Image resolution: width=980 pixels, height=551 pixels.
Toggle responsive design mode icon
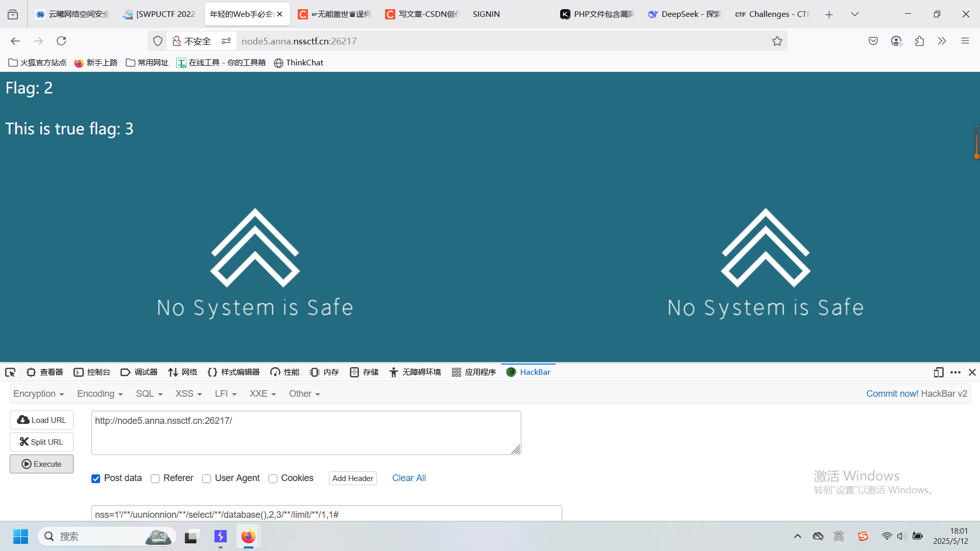[938, 372]
